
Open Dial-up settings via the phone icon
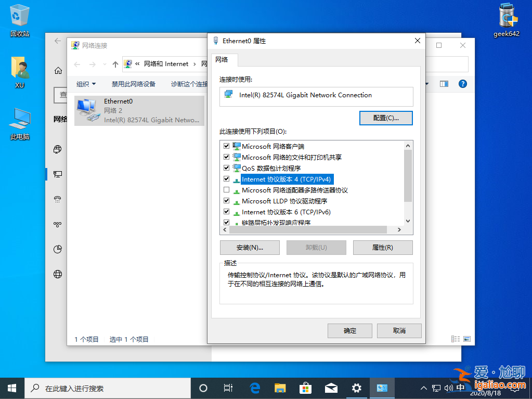click(x=57, y=199)
